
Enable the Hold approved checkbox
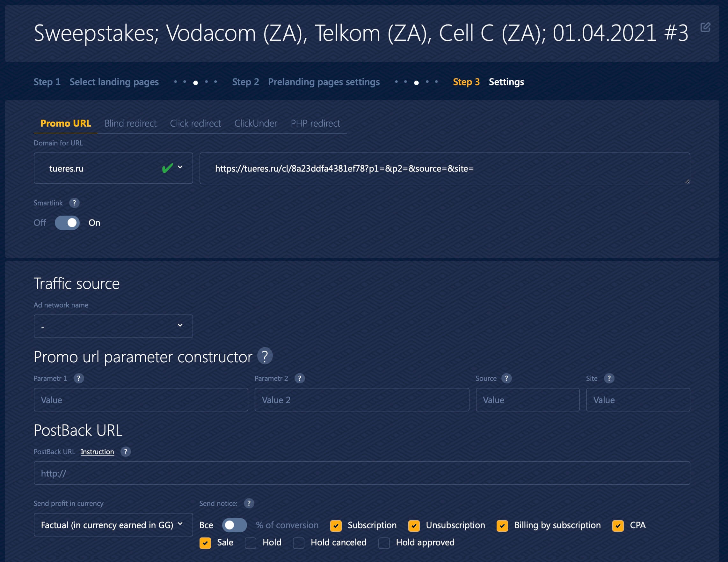point(384,543)
